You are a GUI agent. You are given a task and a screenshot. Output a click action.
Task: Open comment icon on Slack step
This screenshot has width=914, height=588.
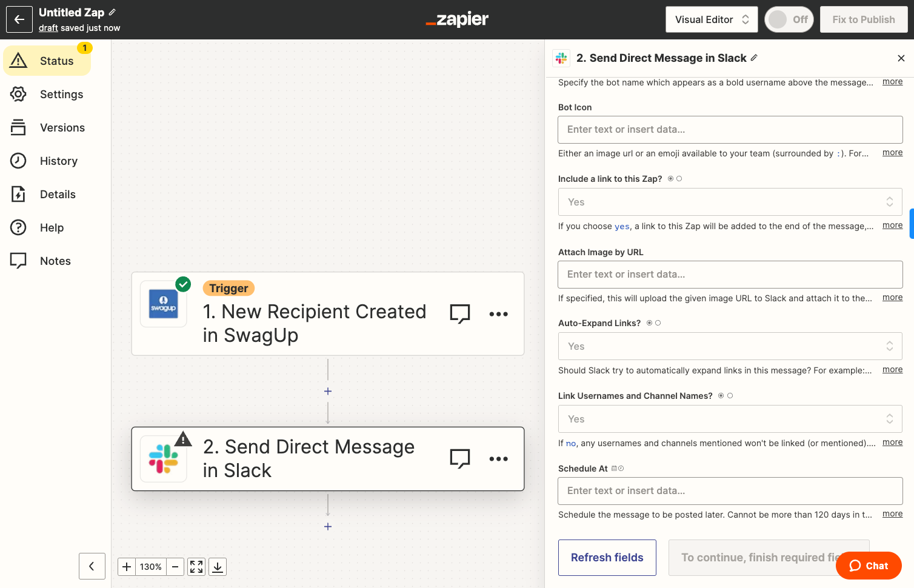click(460, 458)
